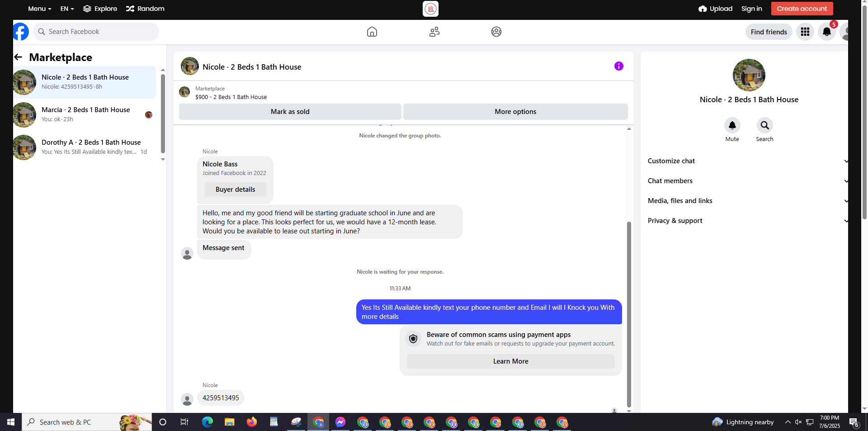This screenshot has width=868, height=431.
Task: Open the Windows Start menu
Action: point(11,422)
